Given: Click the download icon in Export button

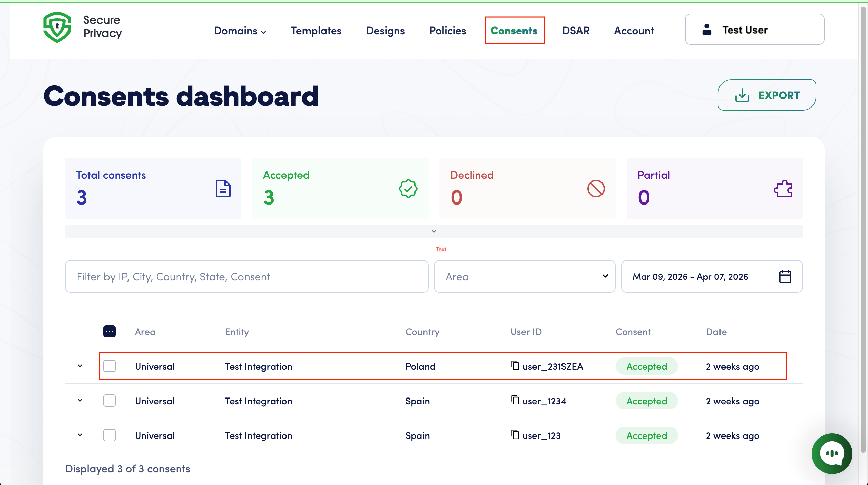Looking at the screenshot, I should (x=742, y=95).
